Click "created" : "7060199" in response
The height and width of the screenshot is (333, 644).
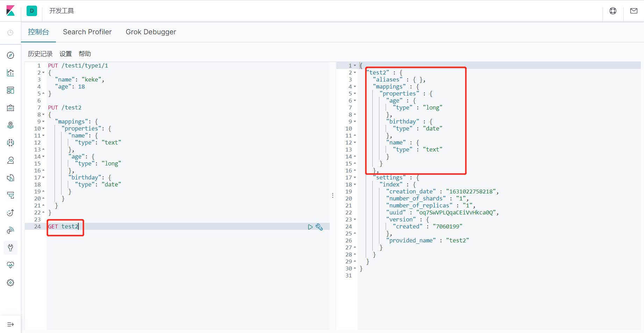(x=428, y=227)
